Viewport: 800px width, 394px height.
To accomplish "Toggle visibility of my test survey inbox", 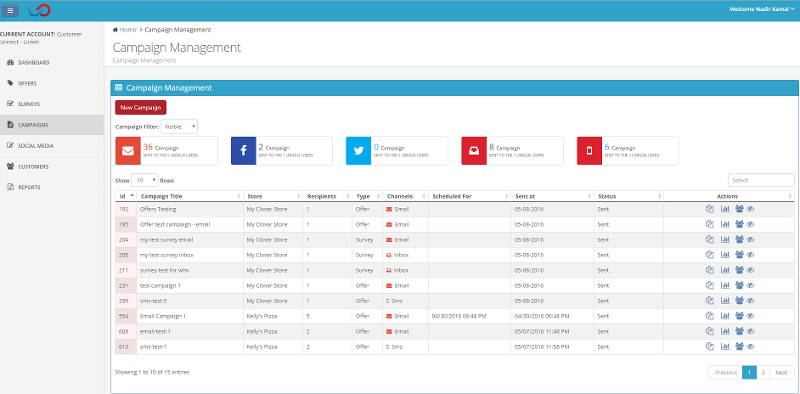I will point(751,255).
